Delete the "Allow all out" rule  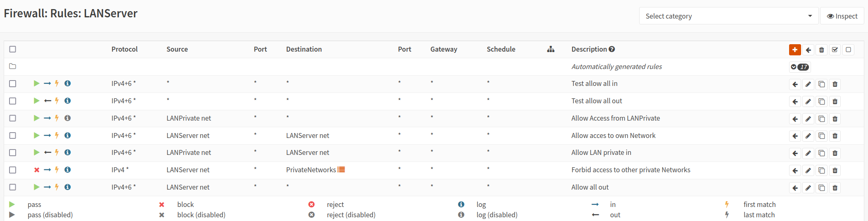point(835,188)
